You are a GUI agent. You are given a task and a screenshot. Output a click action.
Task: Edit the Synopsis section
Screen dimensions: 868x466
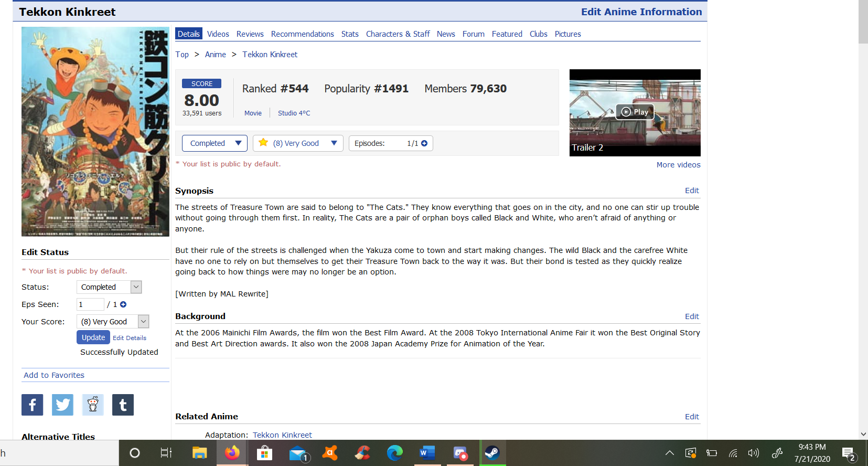(692, 190)
